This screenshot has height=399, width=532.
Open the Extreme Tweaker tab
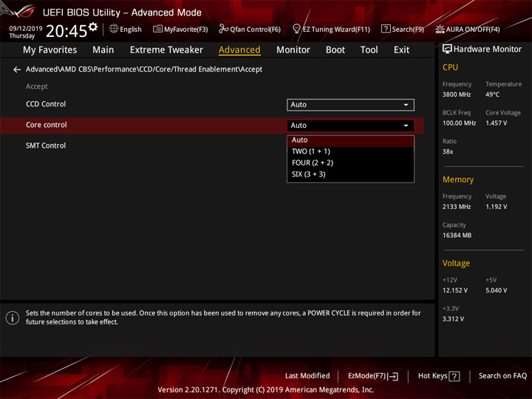pyautogui.click(x=166, y=50)
